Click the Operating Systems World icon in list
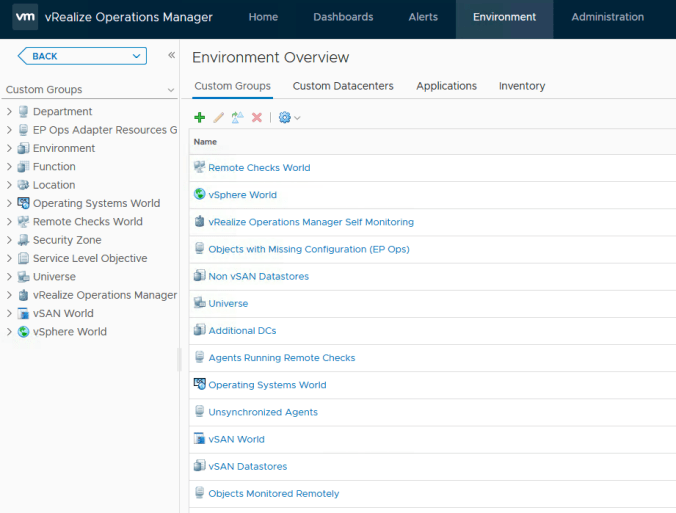This screenshot has height=513, width=676. pyautogui.click(x=199, y=385)
